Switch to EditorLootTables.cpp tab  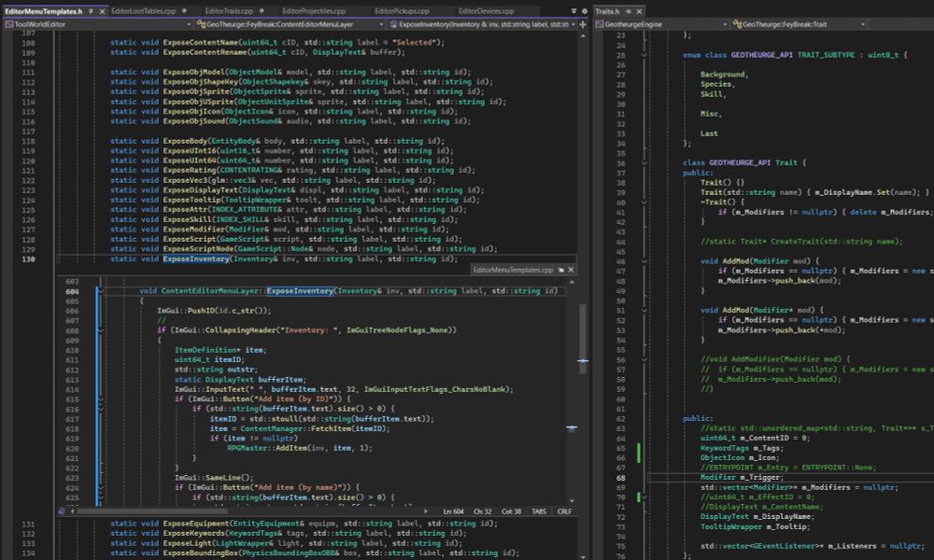[143, 10]
